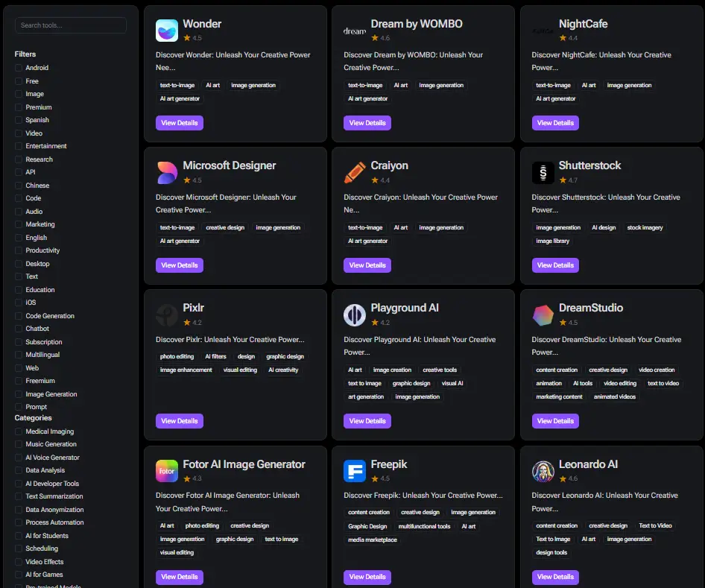Click the Leonardo AI avatar icon
This screenshot has height=588, width=705.
click(x=543, y=471)
